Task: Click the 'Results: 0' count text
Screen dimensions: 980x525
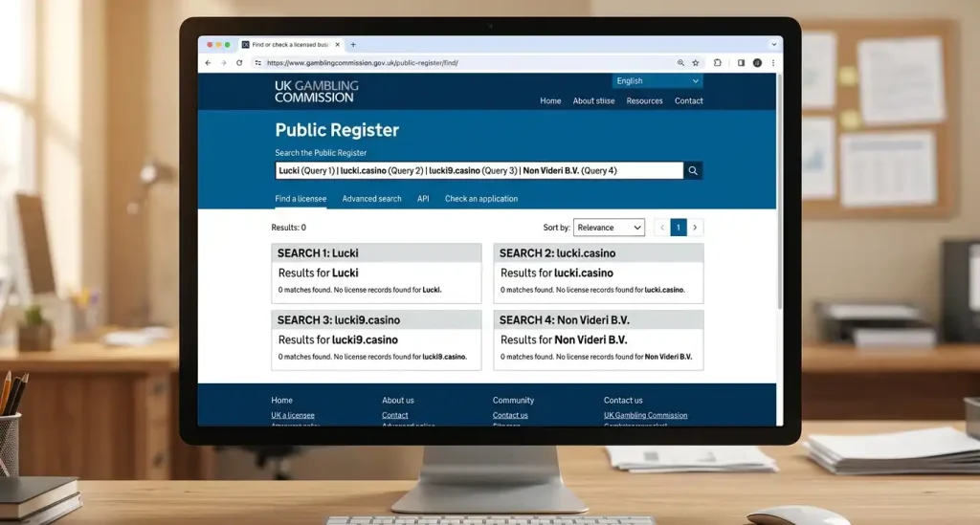Action: point(289,228)
